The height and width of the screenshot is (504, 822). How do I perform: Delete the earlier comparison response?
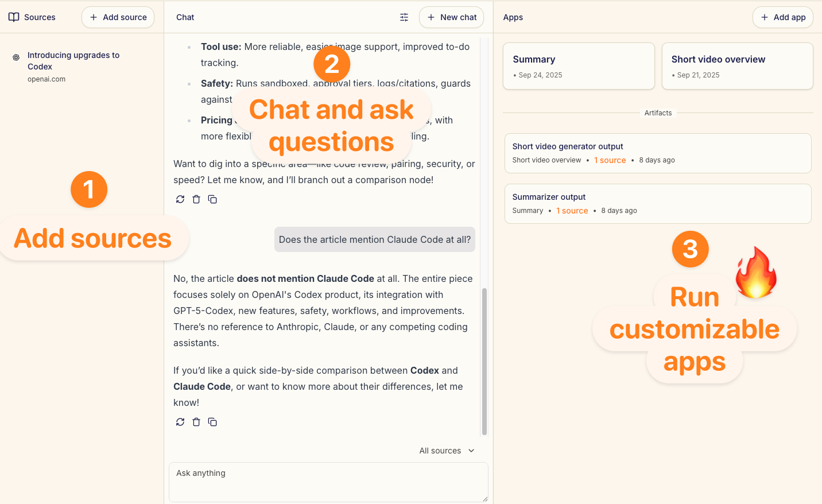click(x=196, y=199)
